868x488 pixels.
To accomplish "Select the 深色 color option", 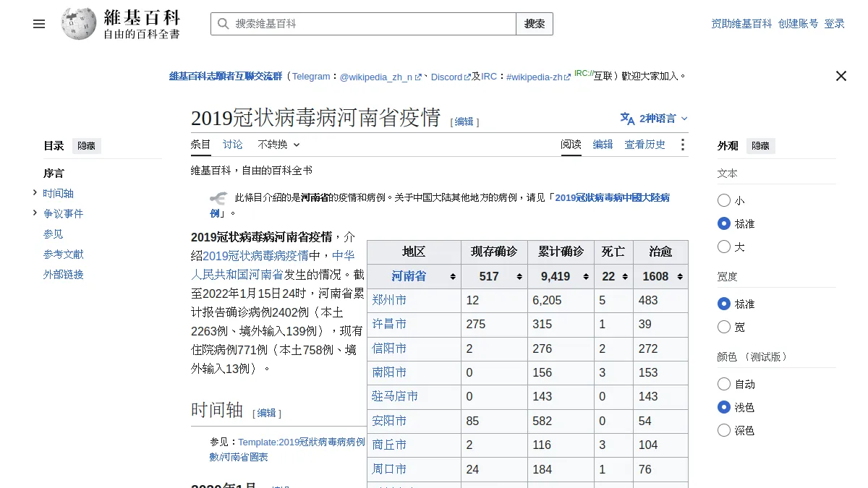I will click(724, 430).
